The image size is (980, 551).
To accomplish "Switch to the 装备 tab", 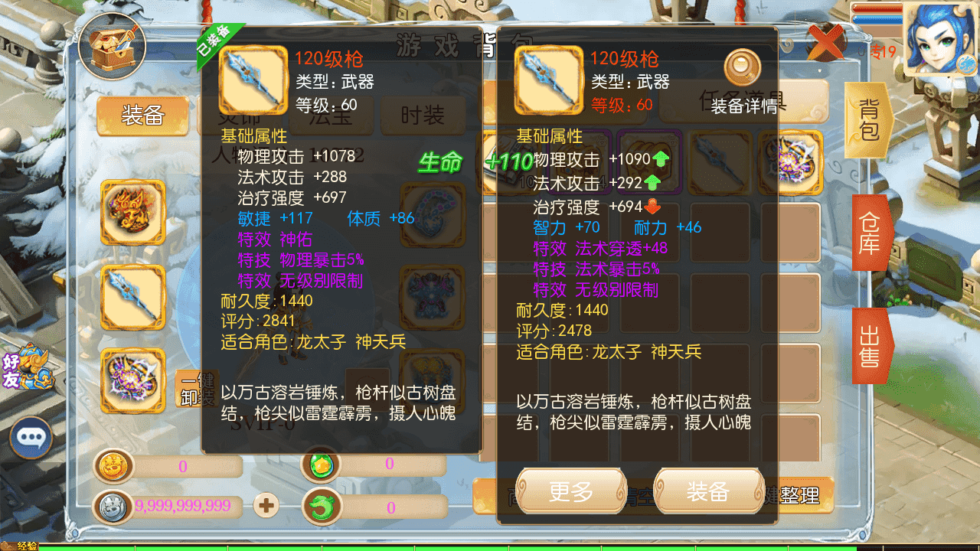I will click(143, 116).
